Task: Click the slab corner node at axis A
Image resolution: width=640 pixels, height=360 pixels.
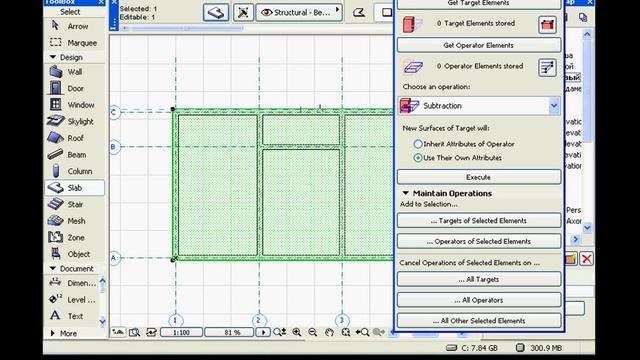Action: [173, 259]
